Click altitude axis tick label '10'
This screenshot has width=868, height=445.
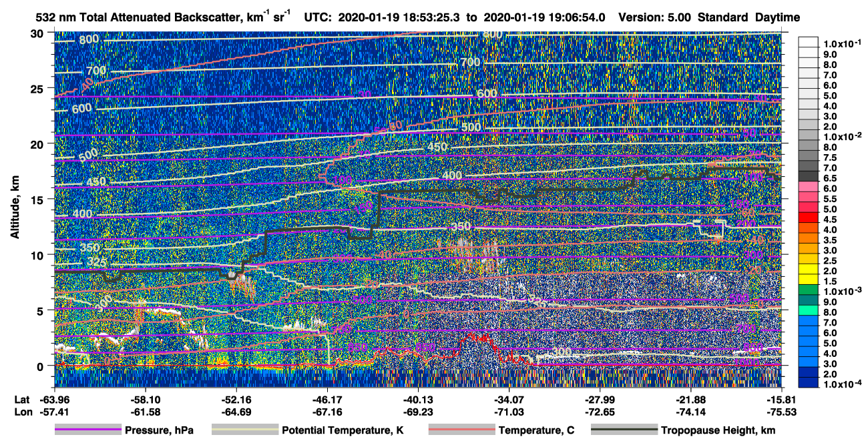(38, 255)
